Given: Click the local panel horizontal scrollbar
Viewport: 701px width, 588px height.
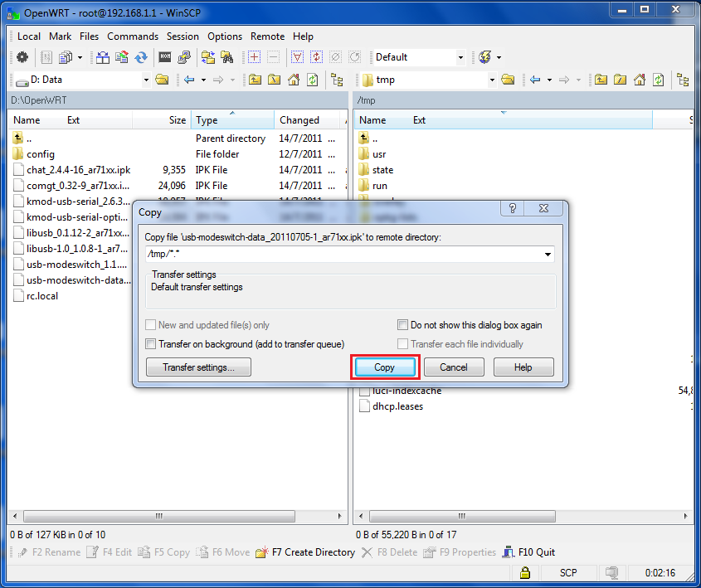Looking at the screenshot, I should [x=159, y=516].
